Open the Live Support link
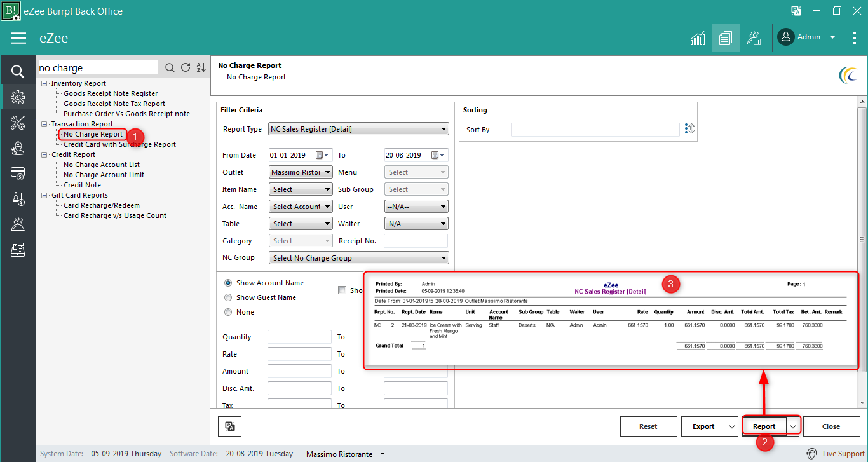This screenshot has height=462, width=868. (x=844, y=454)
